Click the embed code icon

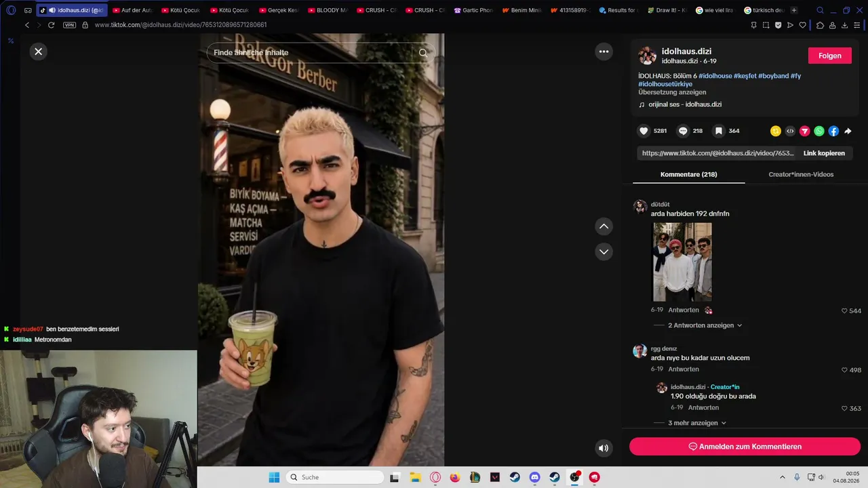790,131
